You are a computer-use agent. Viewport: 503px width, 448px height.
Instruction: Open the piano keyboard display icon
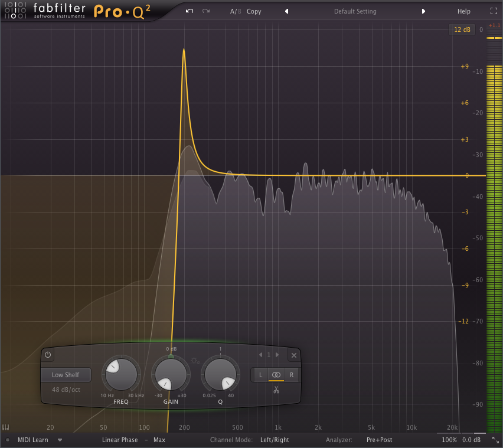click(6, 427)
